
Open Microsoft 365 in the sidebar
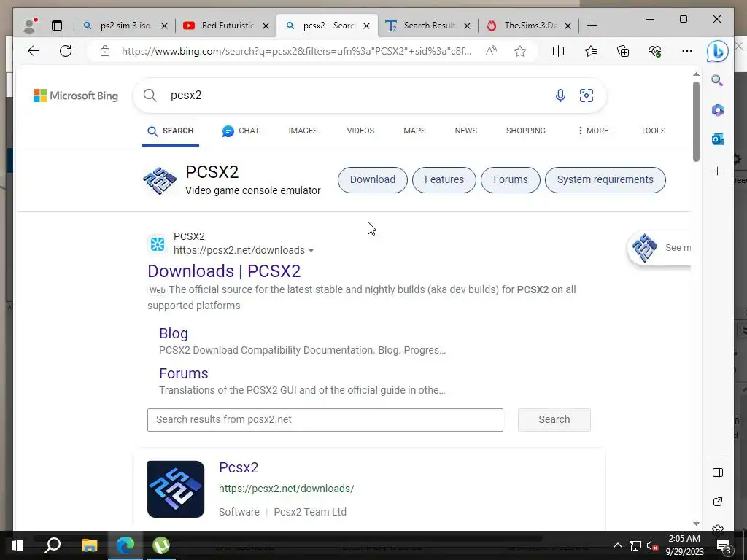click(718, 110)
